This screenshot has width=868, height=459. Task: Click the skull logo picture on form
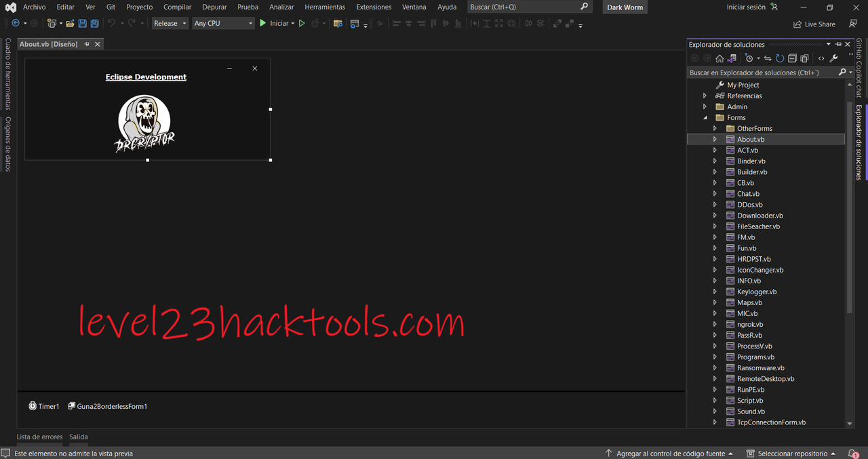tap(144, 123)
